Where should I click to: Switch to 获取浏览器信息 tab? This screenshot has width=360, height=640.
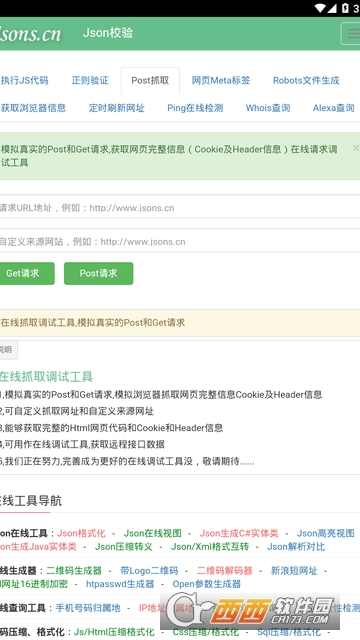pyautogui.click(x=33, y=108)
